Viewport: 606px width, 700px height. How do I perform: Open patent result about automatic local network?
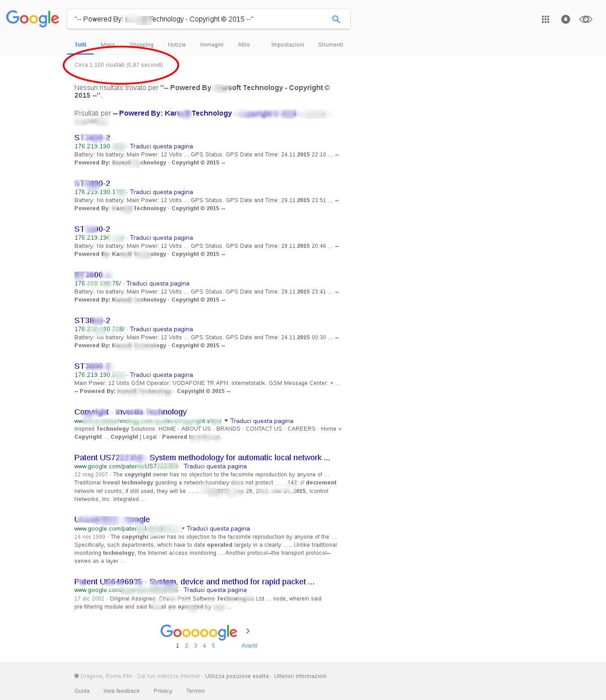point(202,458)
